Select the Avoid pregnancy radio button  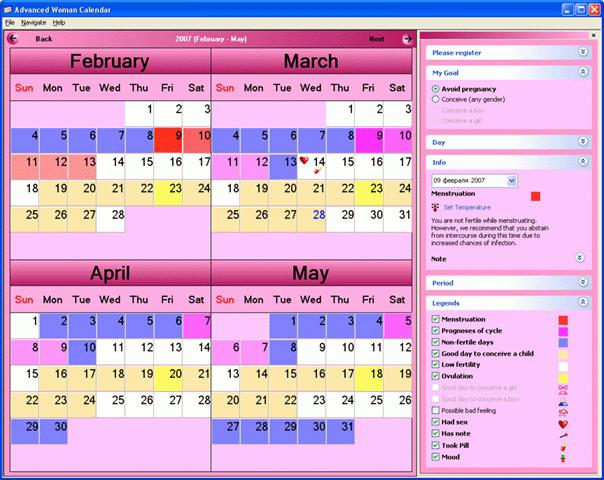(x=435, y=89)
